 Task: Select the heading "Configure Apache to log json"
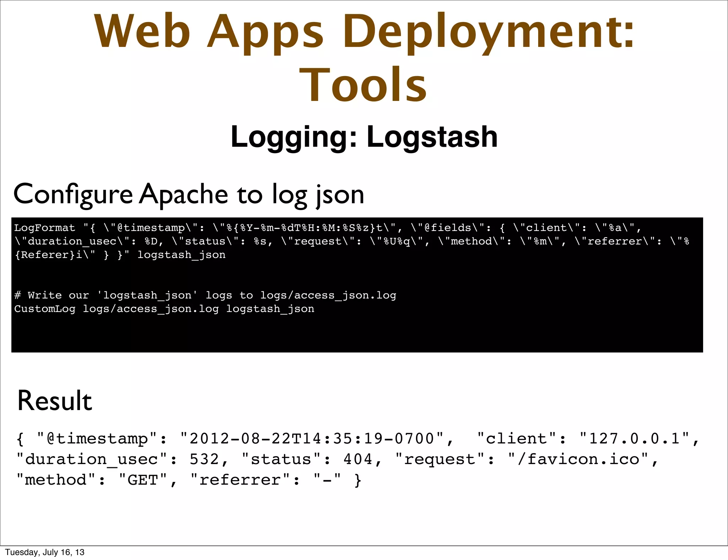pyautogui.click(x=189, y=195)
